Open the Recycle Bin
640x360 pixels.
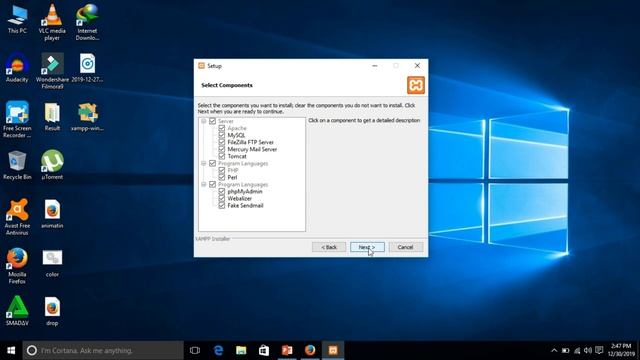tap(17, 165)
